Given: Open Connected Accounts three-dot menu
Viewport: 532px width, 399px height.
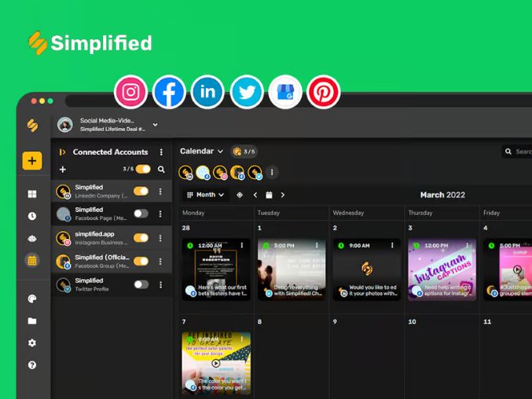Looking at the screenshot, I should click(x=161, y=152).
